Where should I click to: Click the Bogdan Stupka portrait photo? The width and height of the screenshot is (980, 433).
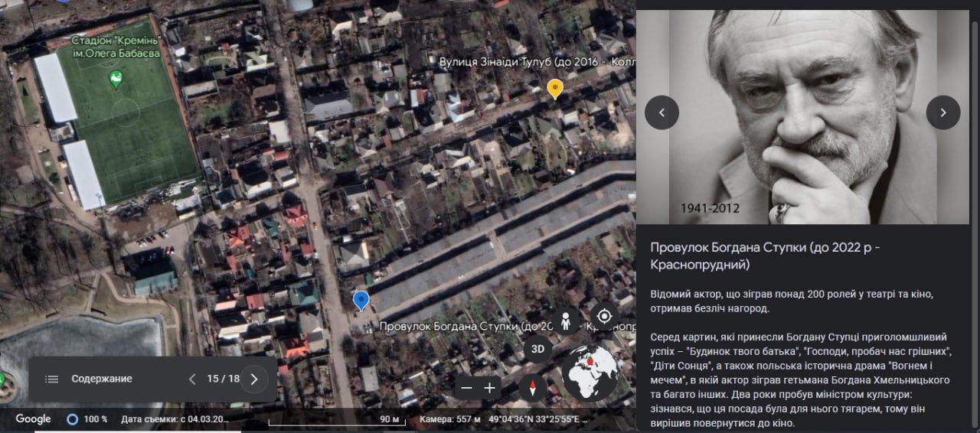click(802, 115)
